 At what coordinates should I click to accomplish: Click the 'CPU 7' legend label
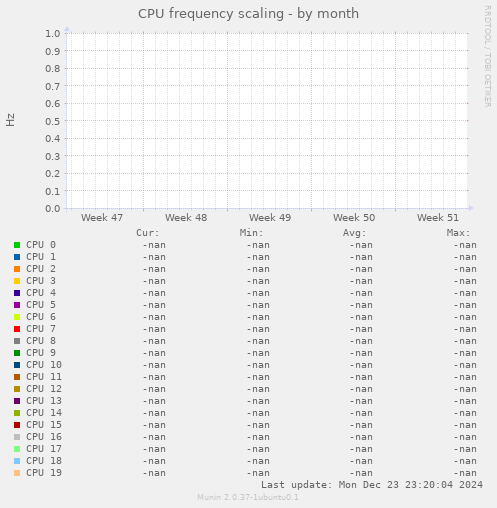click(x=41, y=329)
